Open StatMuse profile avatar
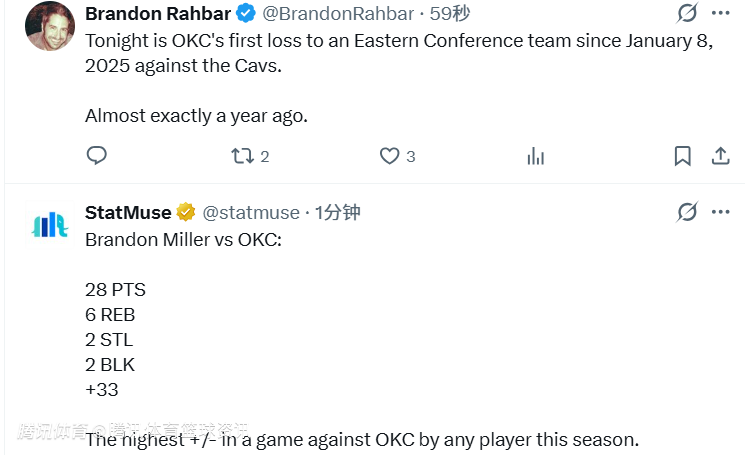The image size is (745, 455). click(x=47, y=225)
